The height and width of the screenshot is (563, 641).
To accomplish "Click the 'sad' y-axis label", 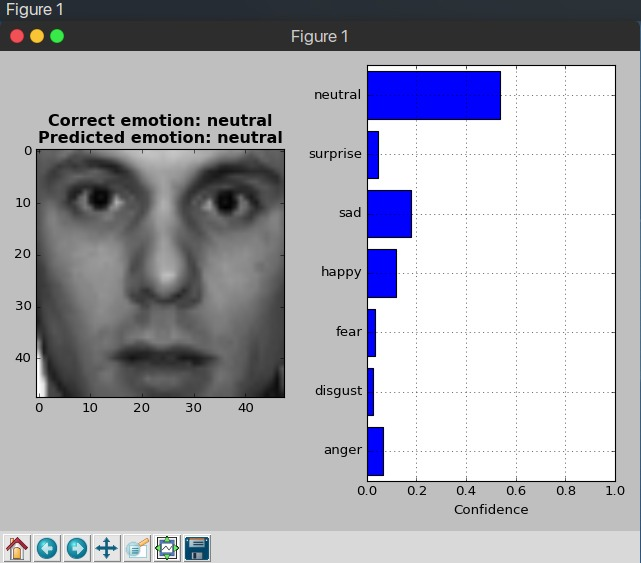I will (x=350, y=213).
